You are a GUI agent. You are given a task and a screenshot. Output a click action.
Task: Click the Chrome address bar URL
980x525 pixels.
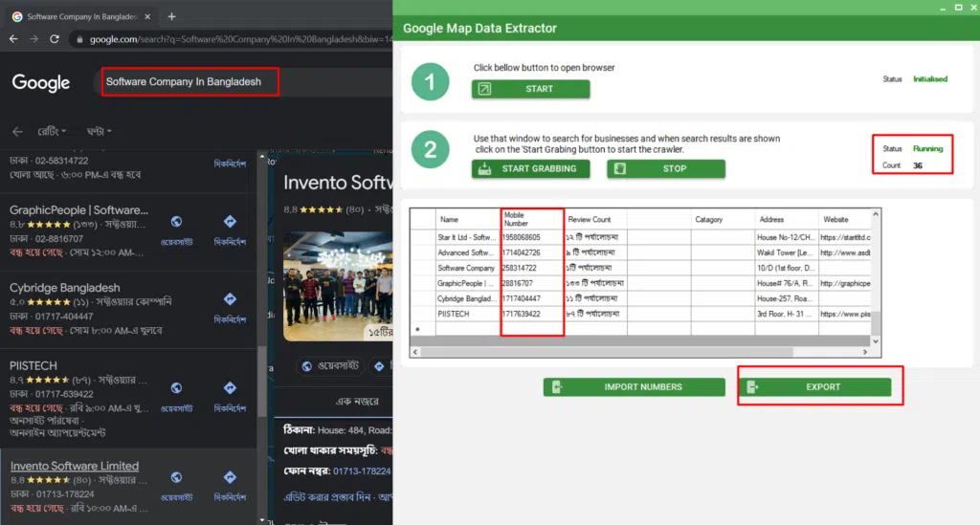point(240,38)
